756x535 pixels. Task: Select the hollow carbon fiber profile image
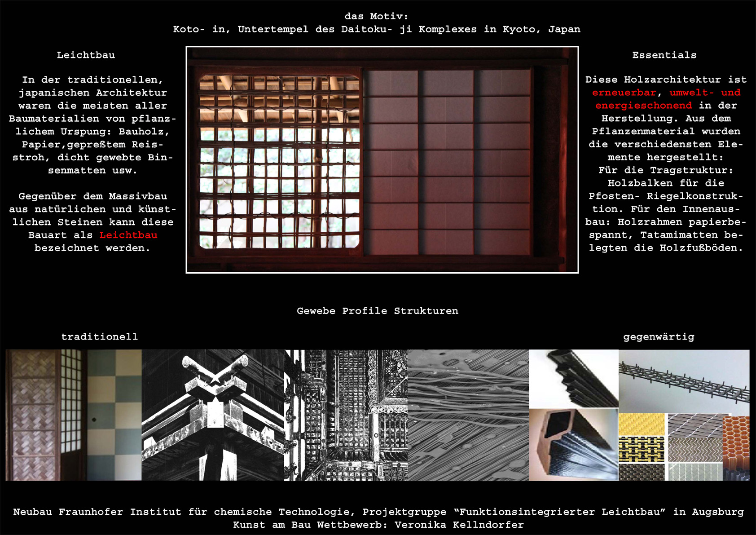coord(574,445)
